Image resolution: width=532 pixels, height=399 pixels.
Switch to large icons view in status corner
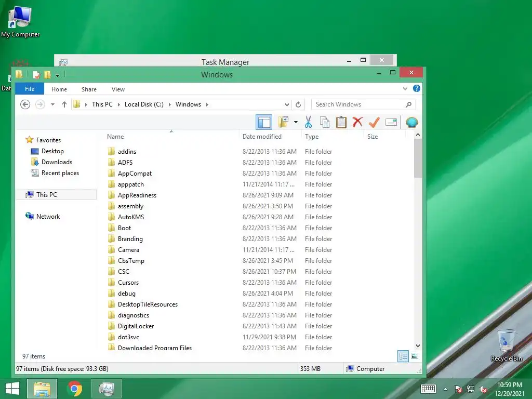tap(415, 356)
